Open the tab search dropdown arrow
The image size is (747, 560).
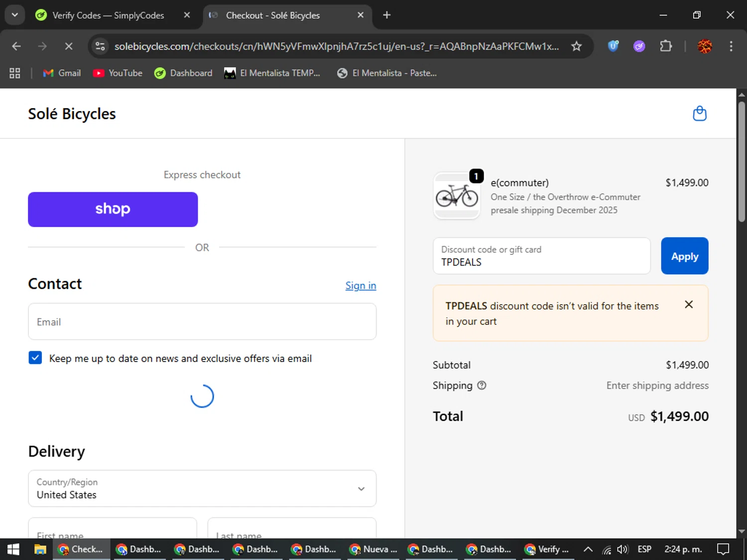(x=14, y=15)
